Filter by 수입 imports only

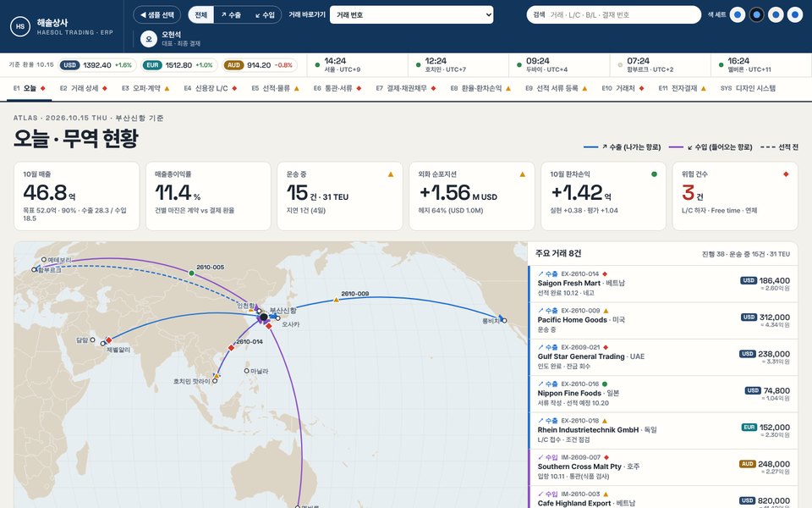click(x=265, y=15)
